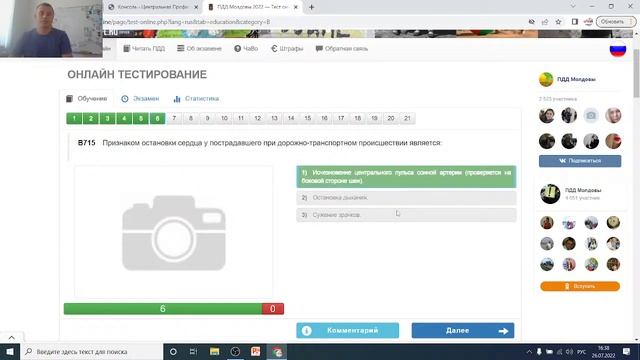
Task: Open Task View on taskbar
Action: click(x=193, y=351)
